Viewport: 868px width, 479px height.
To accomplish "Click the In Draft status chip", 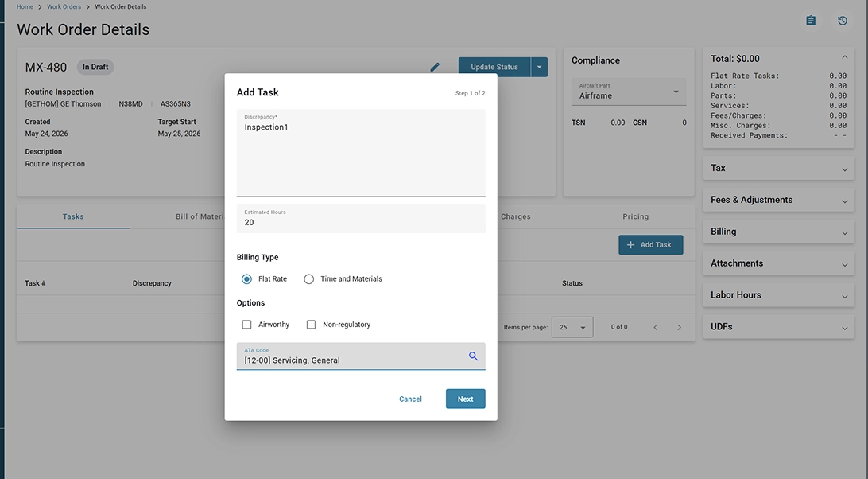I will tap(95, 67).
